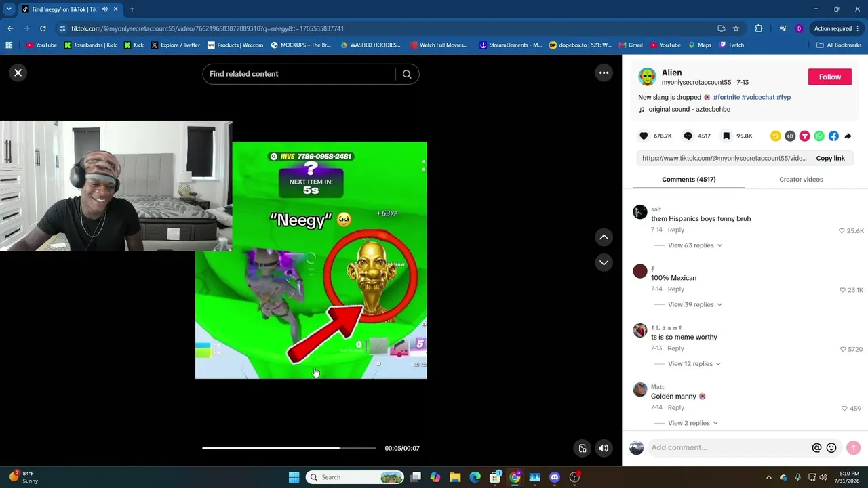Screen dimensions: 868x488
Task: Reply to salt's comment
Action: [675, 230]
